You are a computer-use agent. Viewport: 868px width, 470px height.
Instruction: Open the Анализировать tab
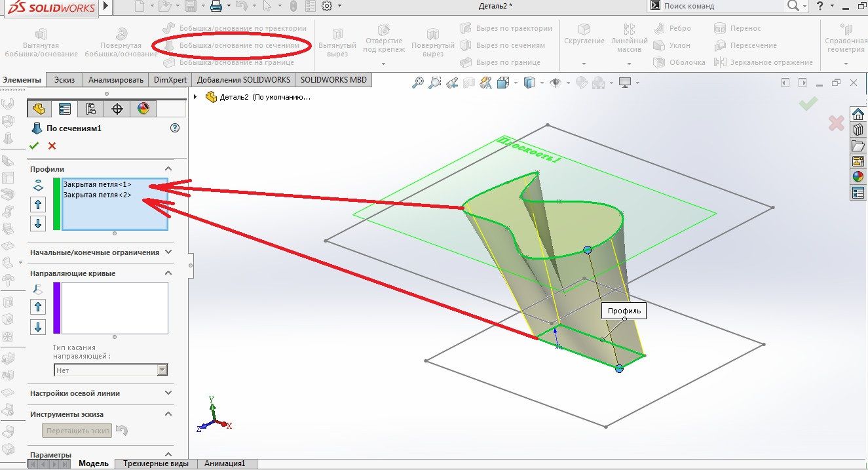[116, 80]
